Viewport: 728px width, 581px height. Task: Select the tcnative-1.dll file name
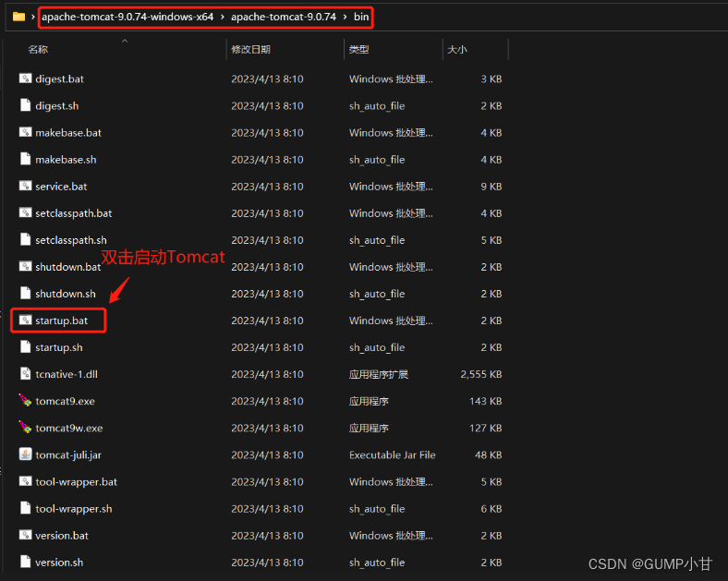click(x=67, y=374)
